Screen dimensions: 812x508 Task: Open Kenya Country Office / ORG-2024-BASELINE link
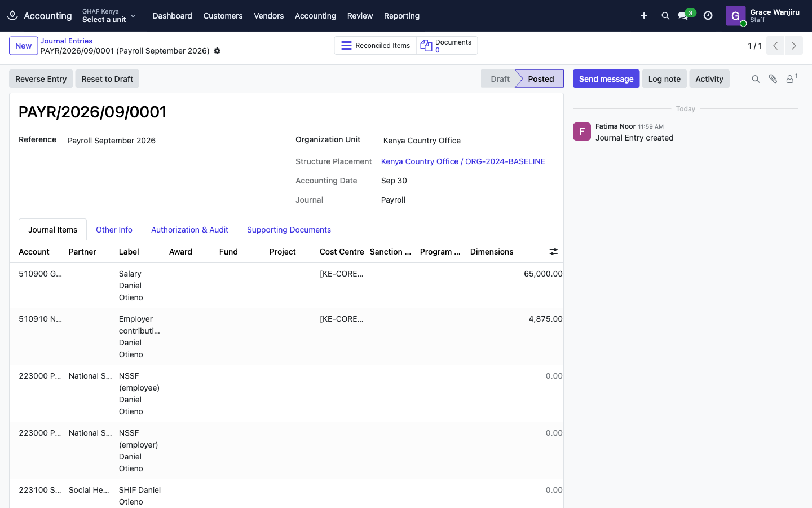463,161
